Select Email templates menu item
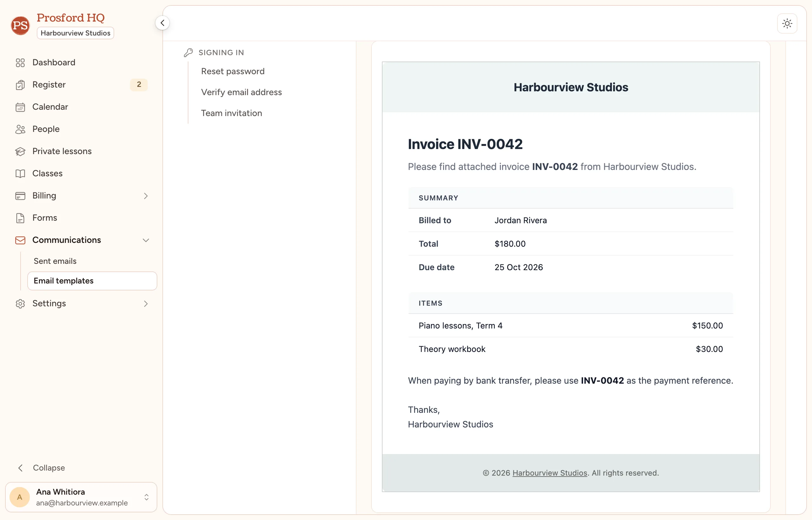The image size is (812, 520). coord(92,281)
